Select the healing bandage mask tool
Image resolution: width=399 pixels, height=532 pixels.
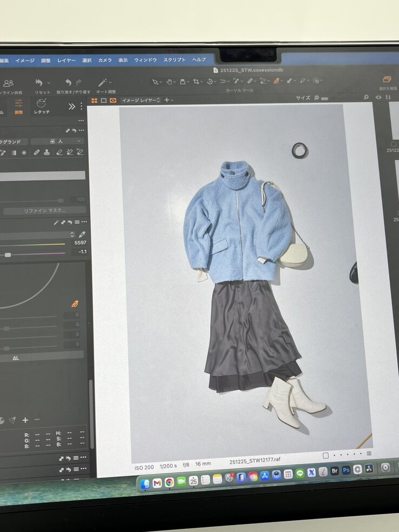click(37, 152)
